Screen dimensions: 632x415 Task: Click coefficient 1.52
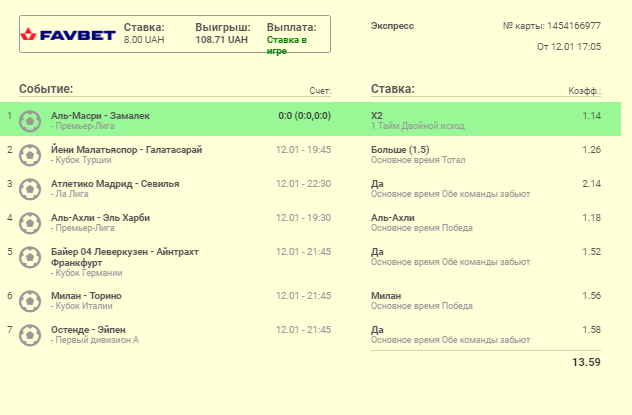(591, 252)
